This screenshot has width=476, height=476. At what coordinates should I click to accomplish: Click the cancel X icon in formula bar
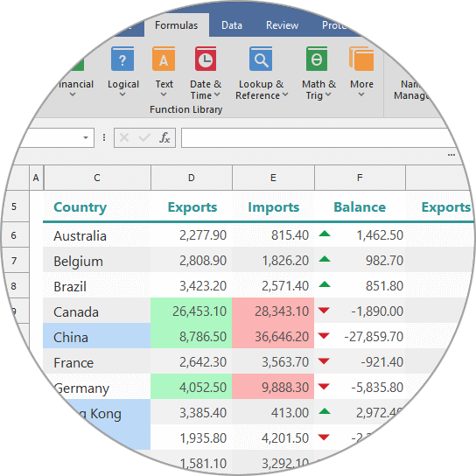coord(124,138)
